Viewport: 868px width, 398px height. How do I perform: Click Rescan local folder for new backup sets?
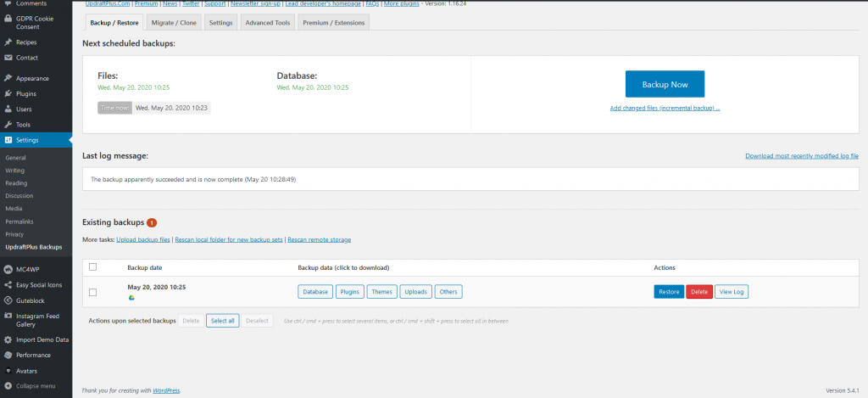(x=229, y=239)
